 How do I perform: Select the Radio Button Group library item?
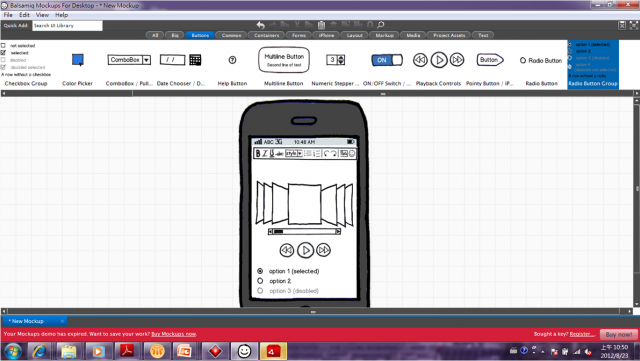click(593, 64)
